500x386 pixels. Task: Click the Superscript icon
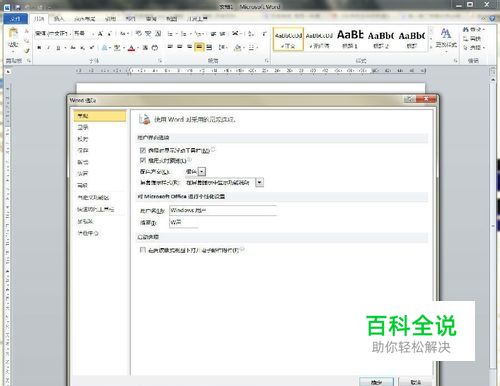92,48
